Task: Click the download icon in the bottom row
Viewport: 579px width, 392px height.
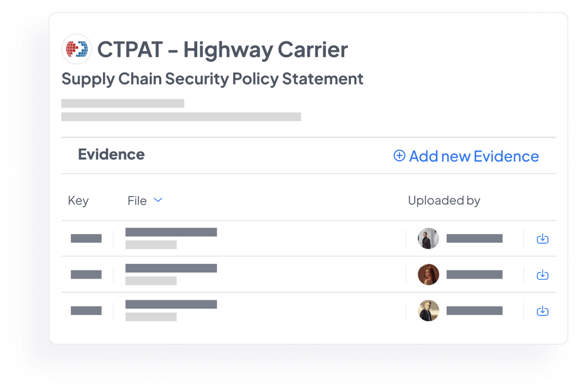Action: pyautogui.click(x=542, y=311)
